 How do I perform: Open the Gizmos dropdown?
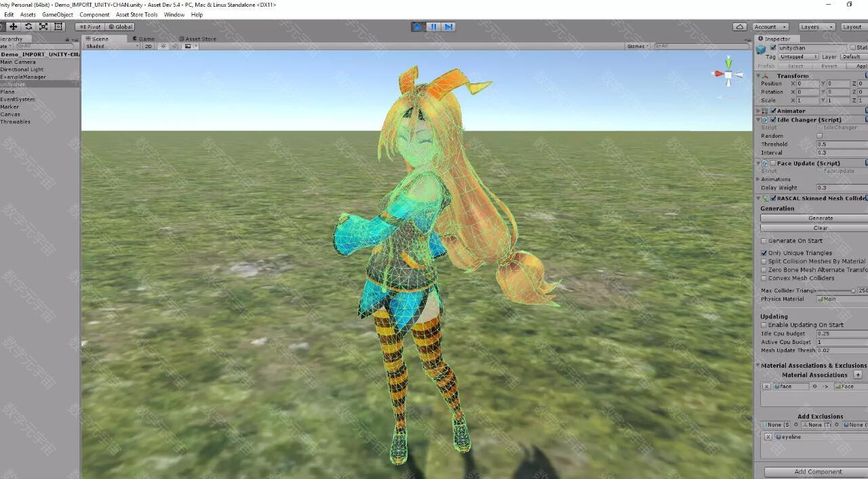[x=638, y=46]
